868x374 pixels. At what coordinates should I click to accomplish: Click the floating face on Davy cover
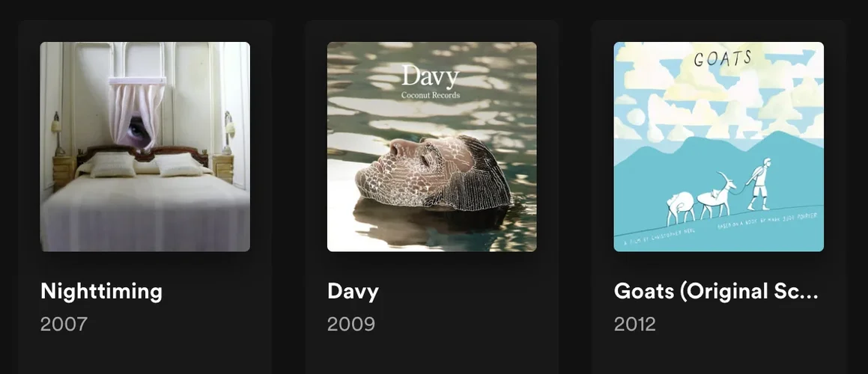(432, 173)
